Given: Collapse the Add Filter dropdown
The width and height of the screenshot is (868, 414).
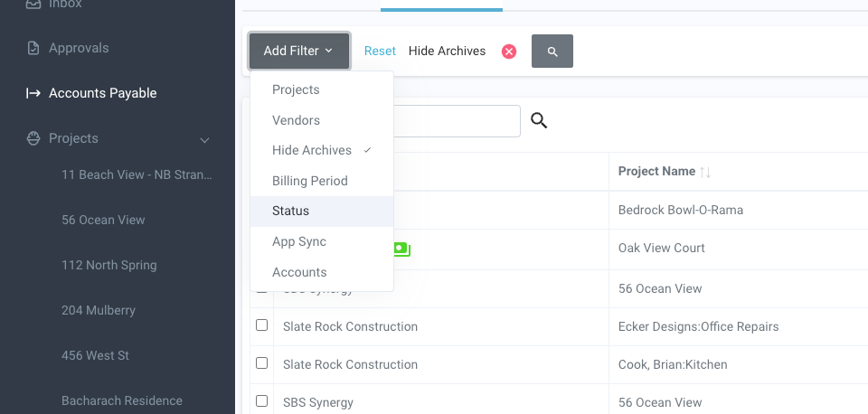Looking at the screenshot, I should tap(298, 52).
